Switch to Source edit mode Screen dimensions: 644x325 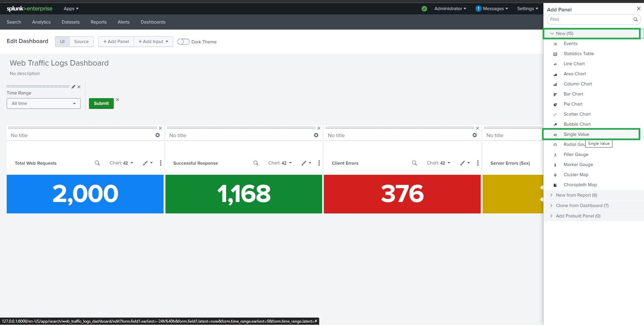[81, 42]
